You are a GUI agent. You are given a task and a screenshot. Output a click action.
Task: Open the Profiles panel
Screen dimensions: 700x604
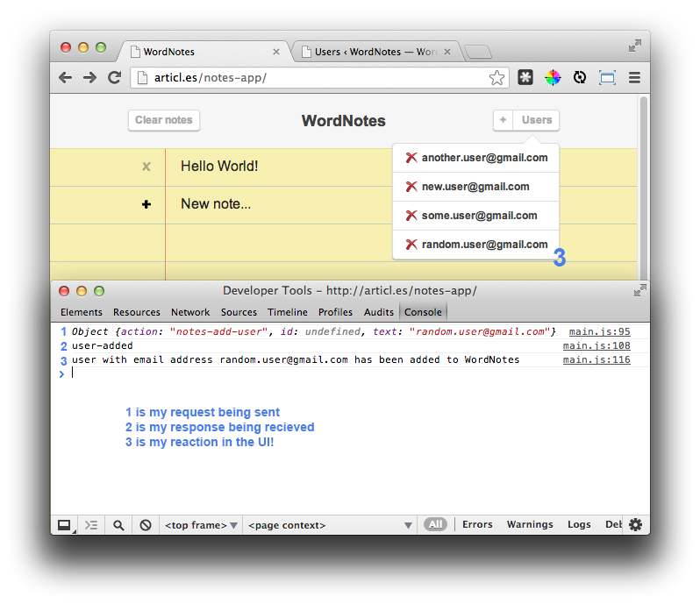(335, 312)
